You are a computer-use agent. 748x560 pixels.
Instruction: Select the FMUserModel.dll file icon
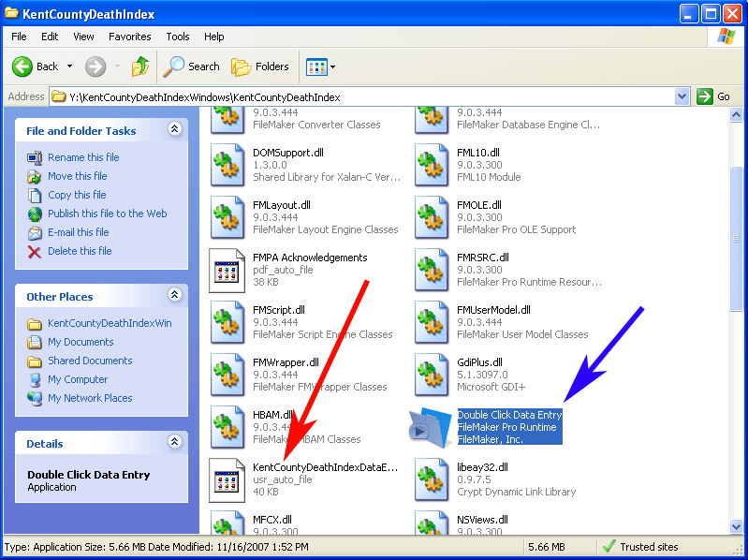point(432,322)
